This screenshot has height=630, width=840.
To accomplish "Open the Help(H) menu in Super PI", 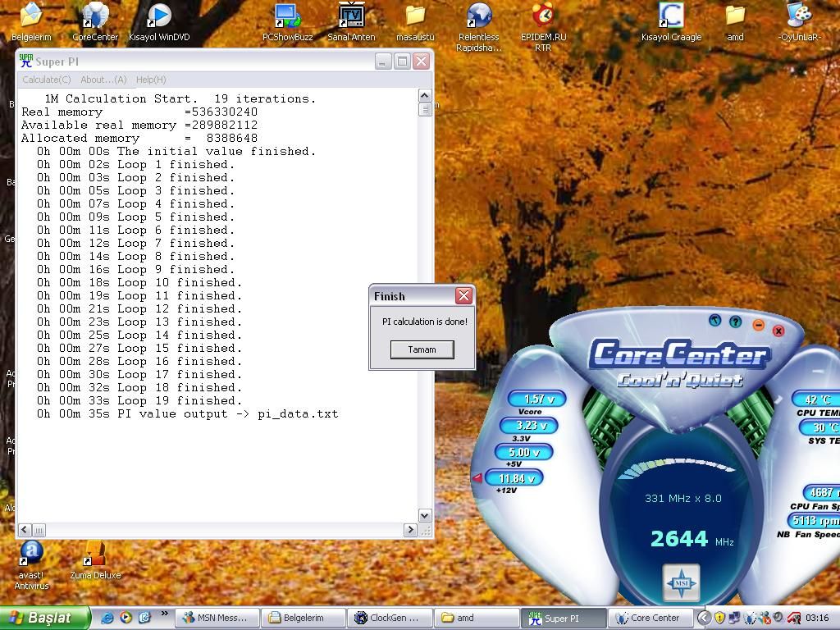I will pyautogui.click(x=151, y=80).
